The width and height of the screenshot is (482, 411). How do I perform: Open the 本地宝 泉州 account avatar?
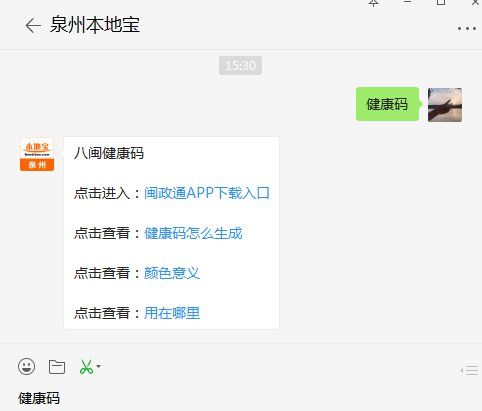click(x=37, y=154)
